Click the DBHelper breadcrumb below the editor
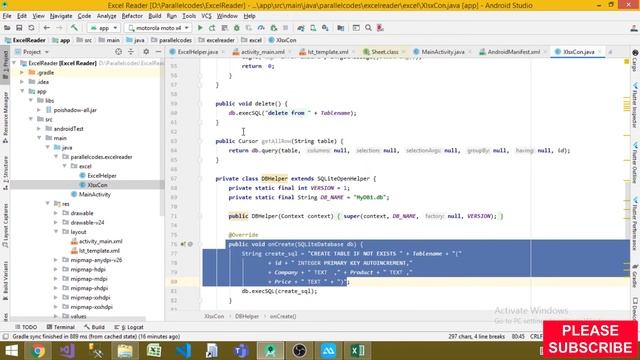The width and height of the screenshot is (640, 360). pyautogui.click(x=247, y=316)
